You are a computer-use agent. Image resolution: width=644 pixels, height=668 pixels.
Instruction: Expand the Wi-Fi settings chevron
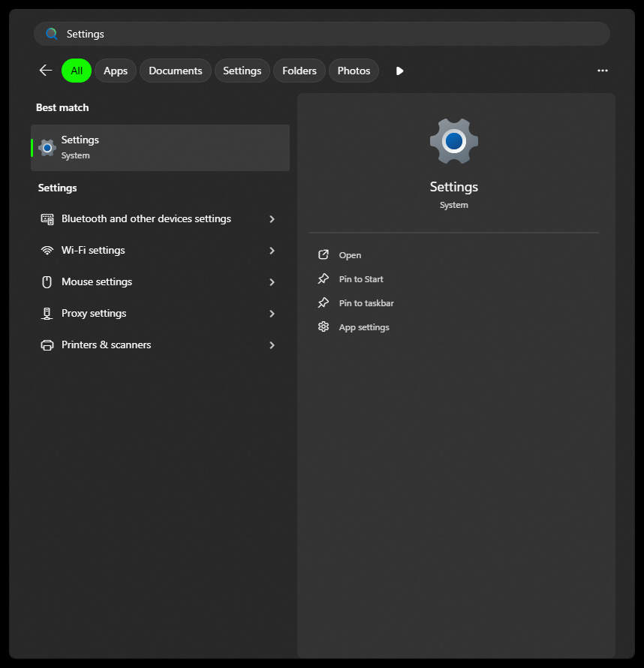click(272, 251)
